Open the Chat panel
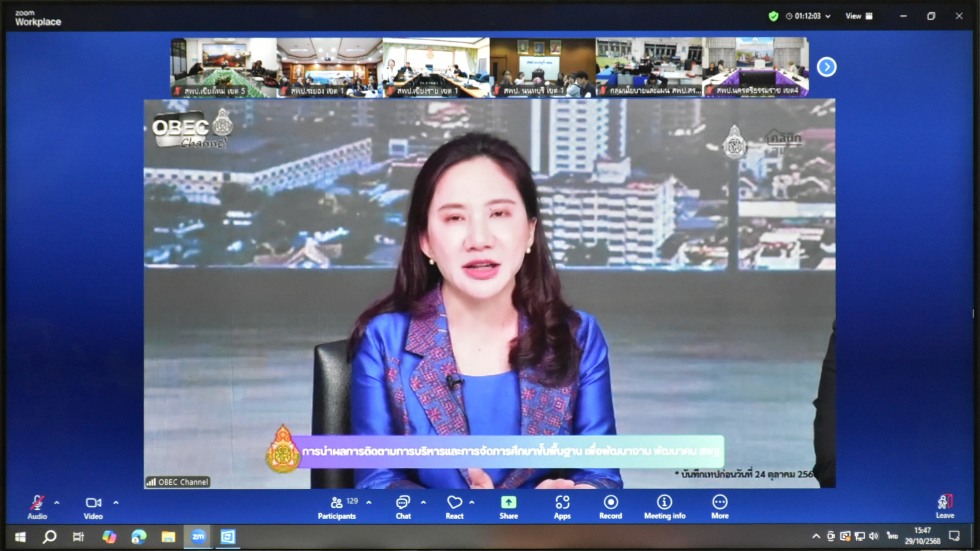980x551 pixels. (403, 507)
